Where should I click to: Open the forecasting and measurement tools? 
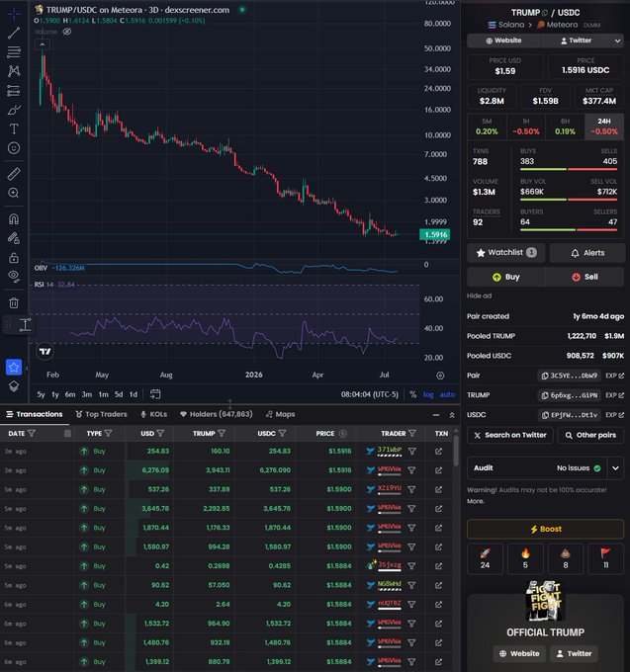click(14, 91)
